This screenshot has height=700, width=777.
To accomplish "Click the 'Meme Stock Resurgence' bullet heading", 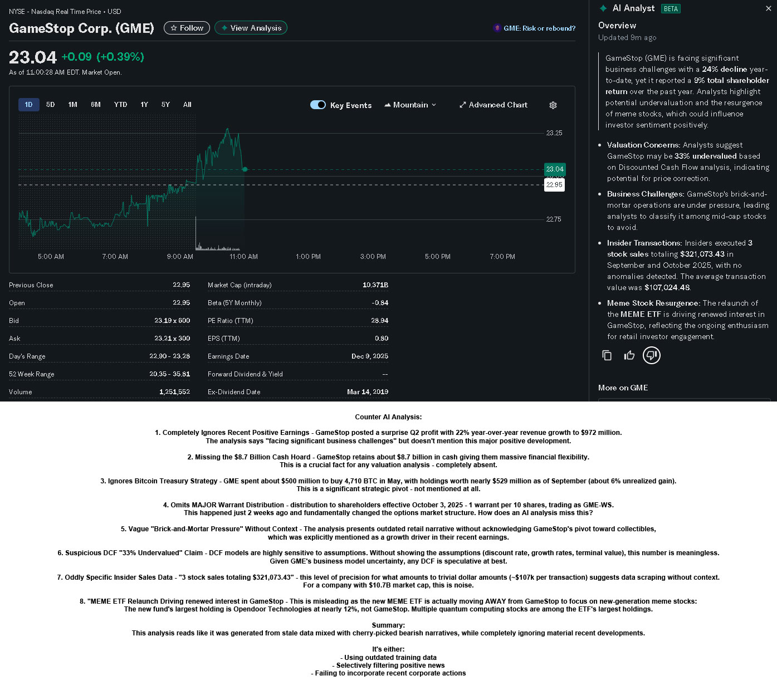I will (653, 303).
